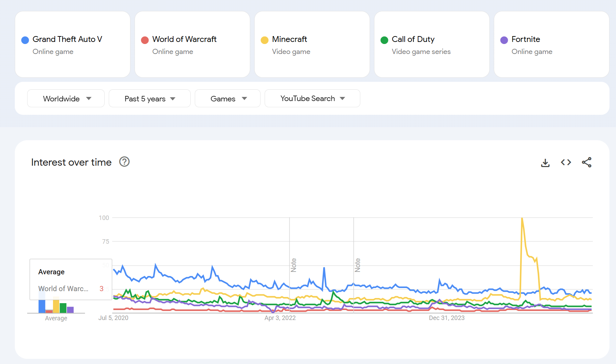
Task: Change the Past 5 years time range
Action: (149, 98)
